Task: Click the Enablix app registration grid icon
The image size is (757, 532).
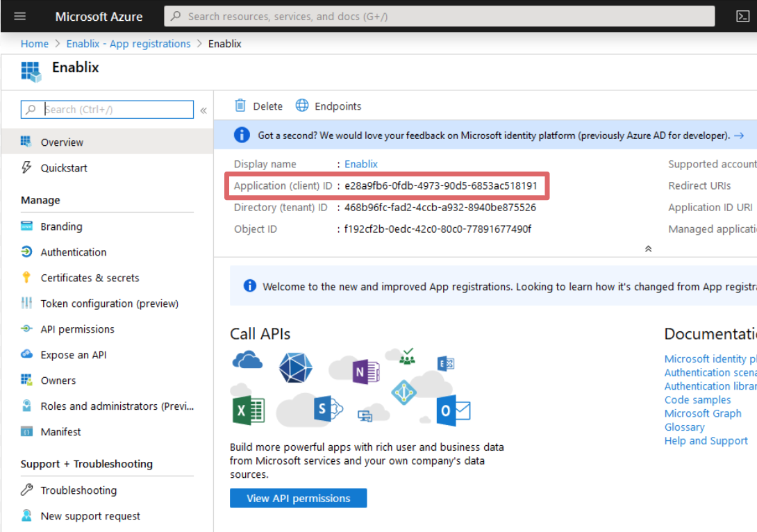Action: pyautogui.click(x=31, y=72)
